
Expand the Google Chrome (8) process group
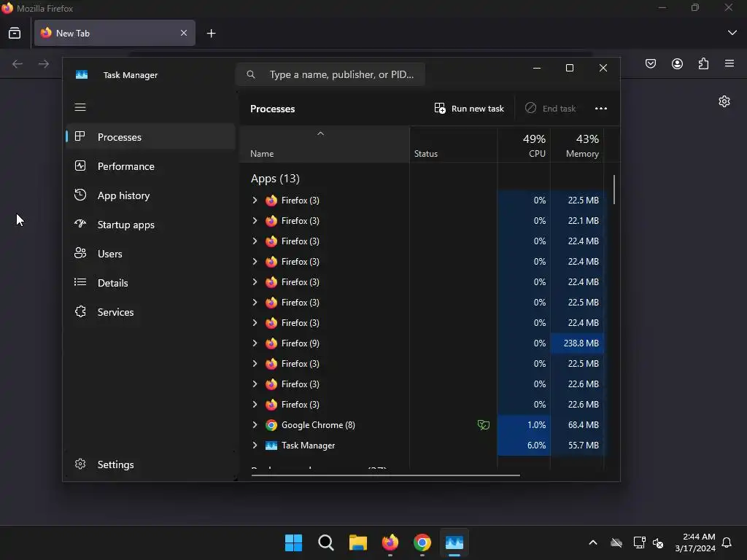pyautogui.click(x=255, y=425)
